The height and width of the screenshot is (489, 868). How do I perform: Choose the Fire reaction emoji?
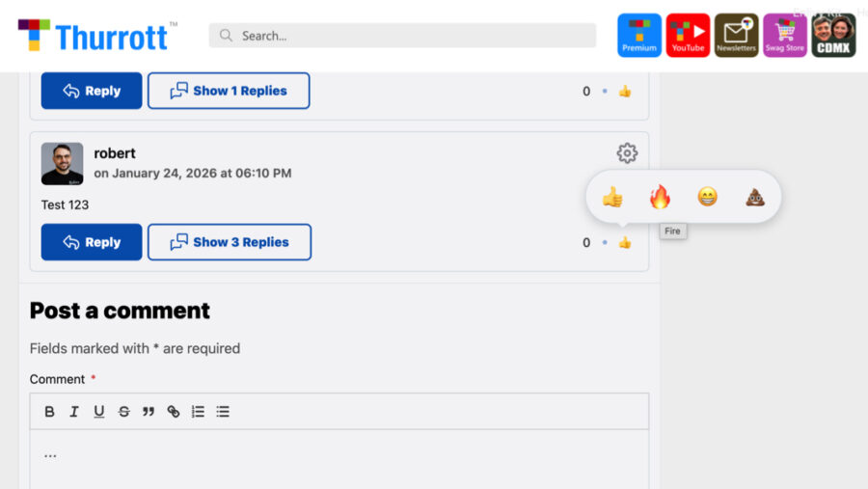(660, 197)
